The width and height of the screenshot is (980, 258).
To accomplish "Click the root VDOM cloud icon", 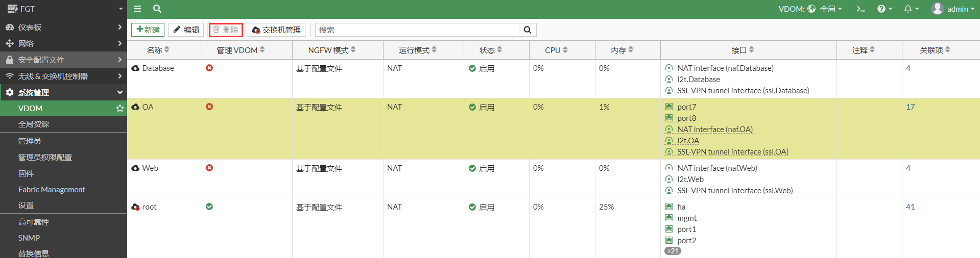I will click(135, 207).
